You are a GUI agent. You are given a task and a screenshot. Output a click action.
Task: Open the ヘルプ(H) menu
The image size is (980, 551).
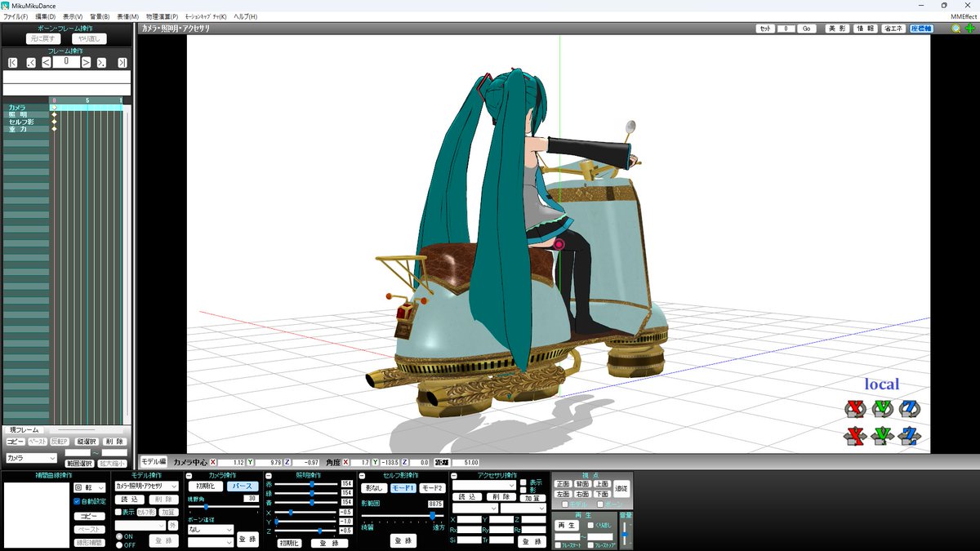click(245, 16)
